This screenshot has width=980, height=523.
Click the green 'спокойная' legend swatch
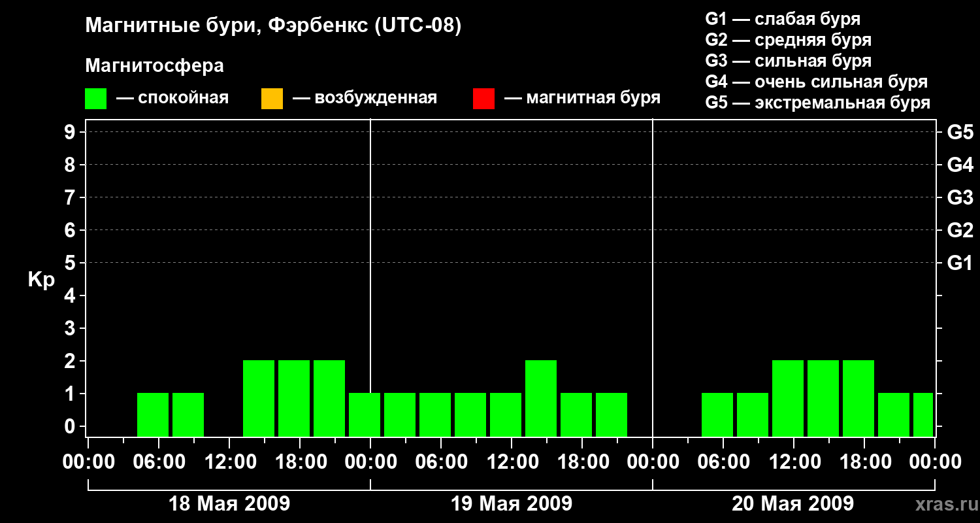[96, 99]
